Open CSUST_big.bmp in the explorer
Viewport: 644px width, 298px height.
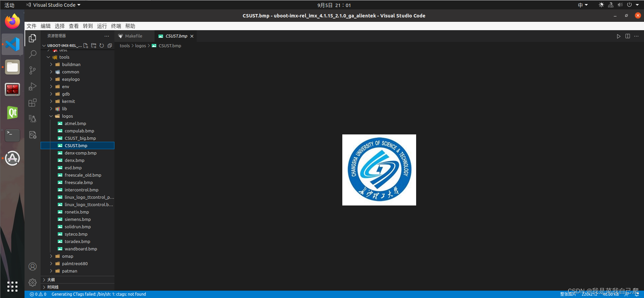click(x=78, y=138)
